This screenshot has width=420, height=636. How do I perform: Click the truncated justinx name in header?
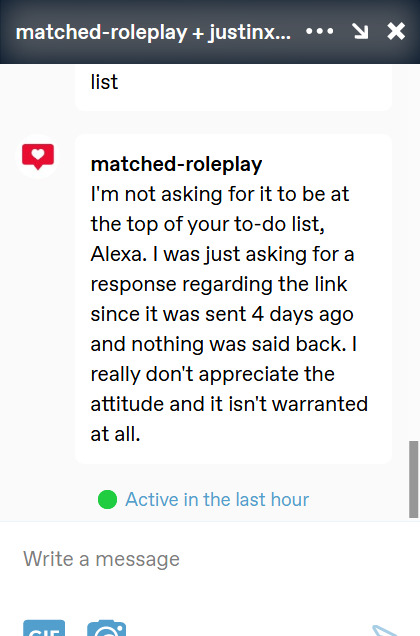tap(250, 32)
